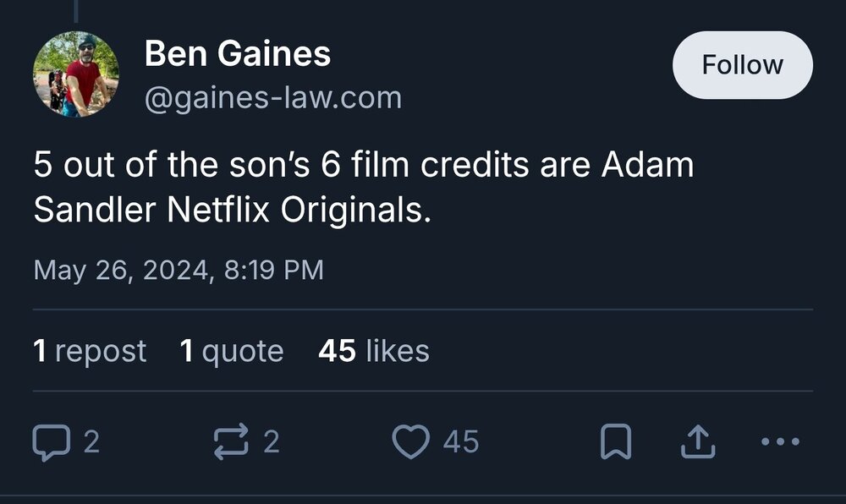846x504 pixels.
Task: Open Ben Gaines's profile picture
Action: 76,74
